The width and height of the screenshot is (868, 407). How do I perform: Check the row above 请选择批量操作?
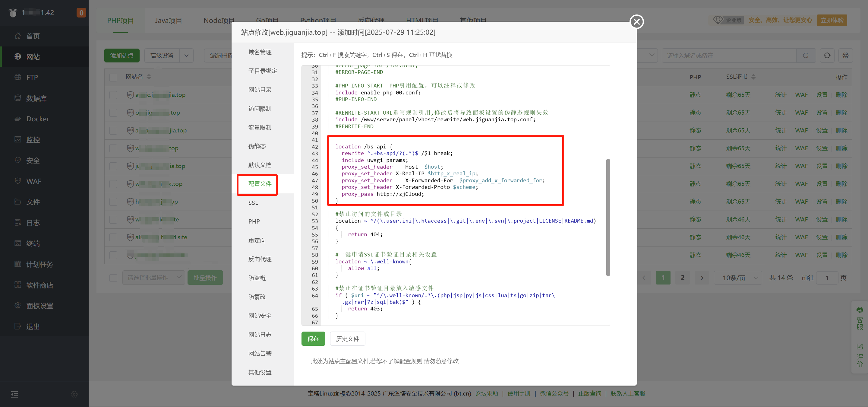113,255
